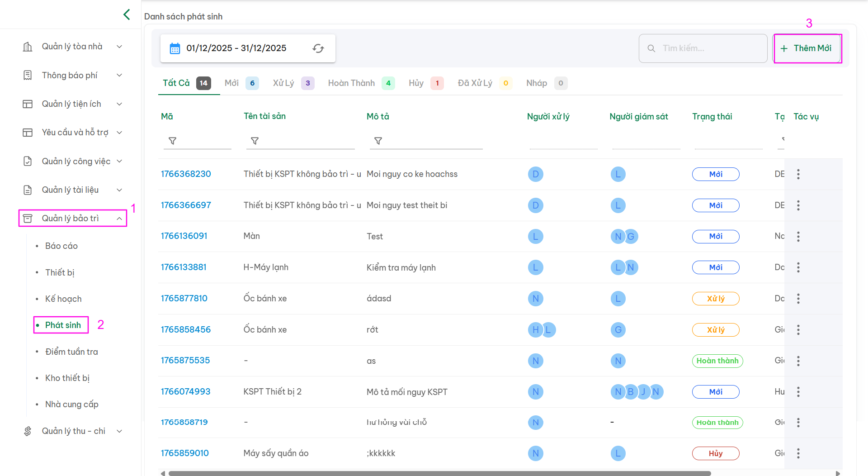
Task: Open Kho thiết bị in sidebar
Action: (x=67, y=378)
